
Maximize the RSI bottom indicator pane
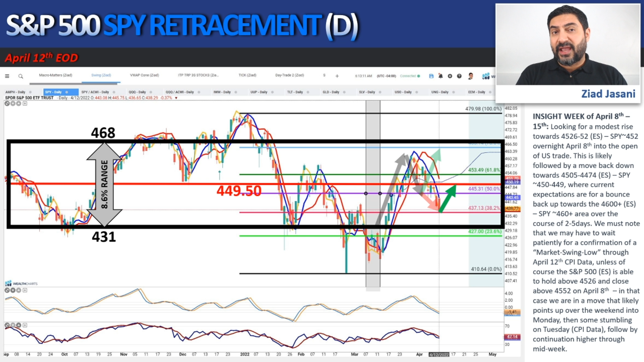pyautogui.click(x=25, y=325)
